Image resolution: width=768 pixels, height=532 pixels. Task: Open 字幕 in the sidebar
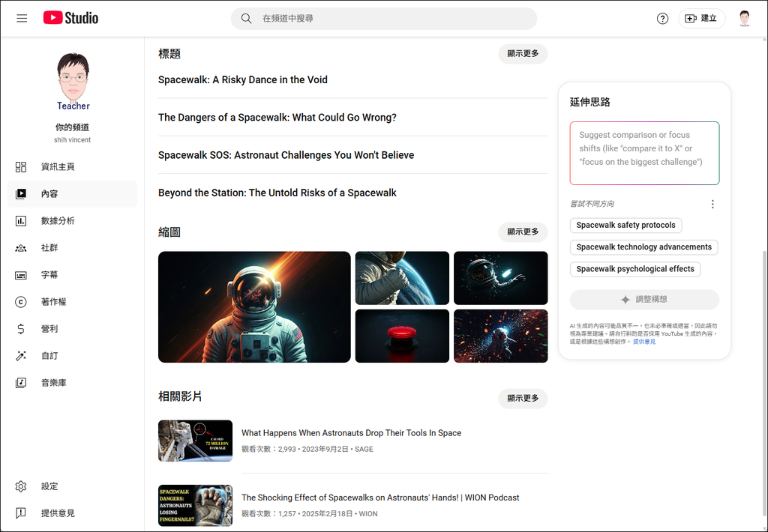73,275
